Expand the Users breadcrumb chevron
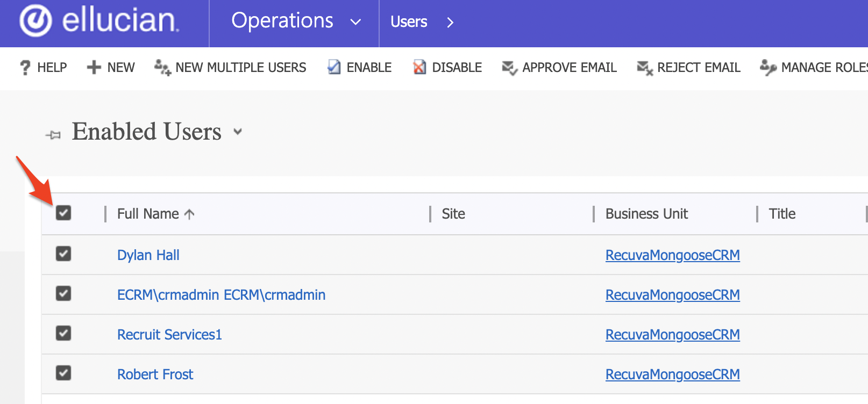Screen dimensions: 868x404 pos(450,23)
